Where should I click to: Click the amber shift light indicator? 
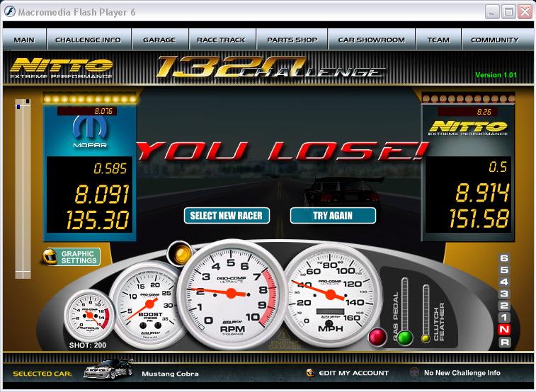click(x=181, y=253)
